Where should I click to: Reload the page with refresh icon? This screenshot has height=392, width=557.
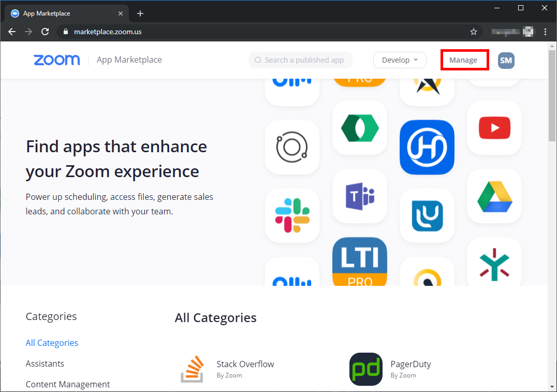(x=45, y=32)
